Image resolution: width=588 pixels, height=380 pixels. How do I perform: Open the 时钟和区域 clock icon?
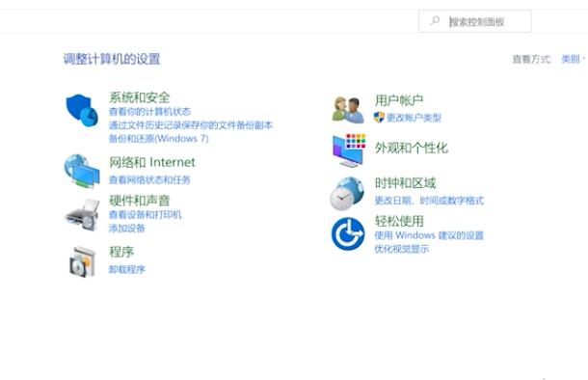click(347, 193)
